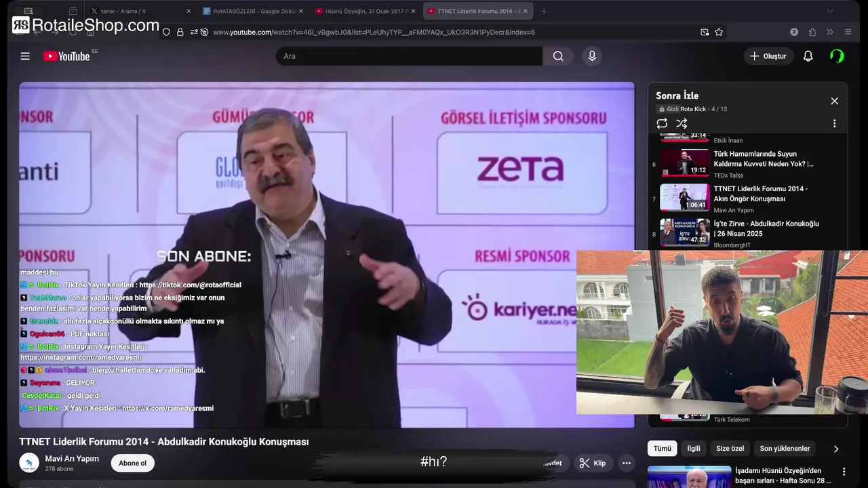
Task: Select the Tümü filter chip
Action: (662, 449)
